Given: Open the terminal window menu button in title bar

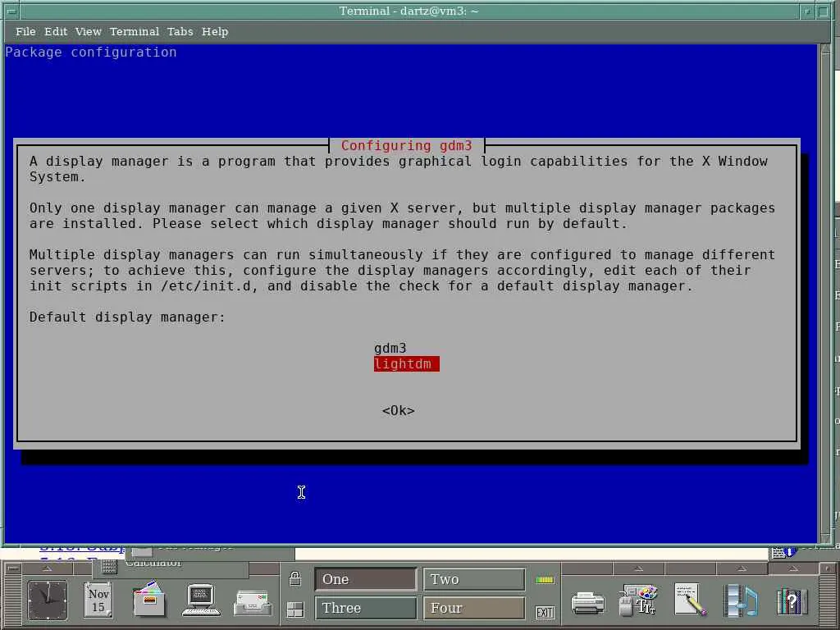Looking at the screenshot, I should point(11,10).
